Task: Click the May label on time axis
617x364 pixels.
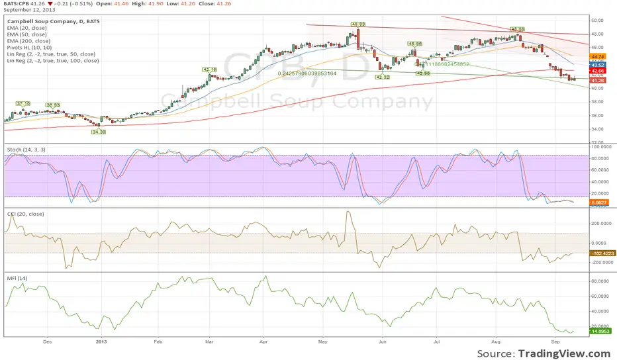Action: 323,341
